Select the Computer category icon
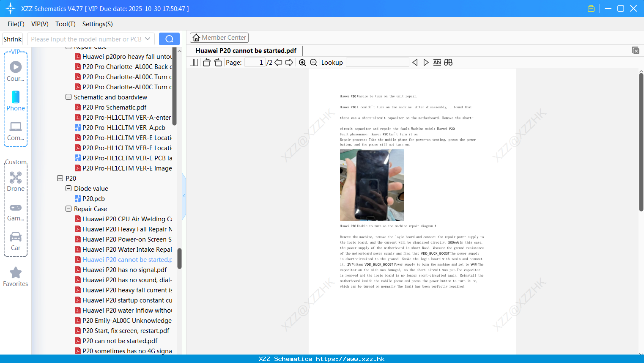This screenshot has height=363, width=644. pos(16,126)
